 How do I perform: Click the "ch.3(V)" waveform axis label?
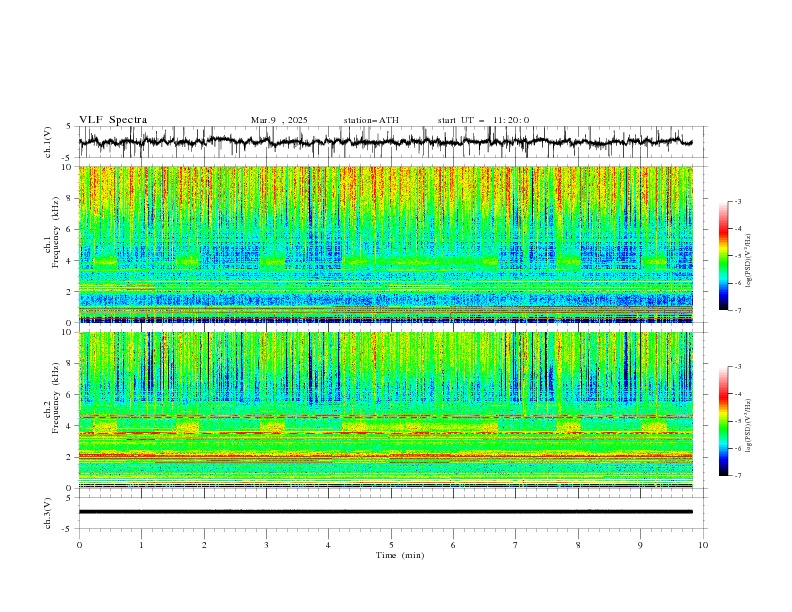48,513
